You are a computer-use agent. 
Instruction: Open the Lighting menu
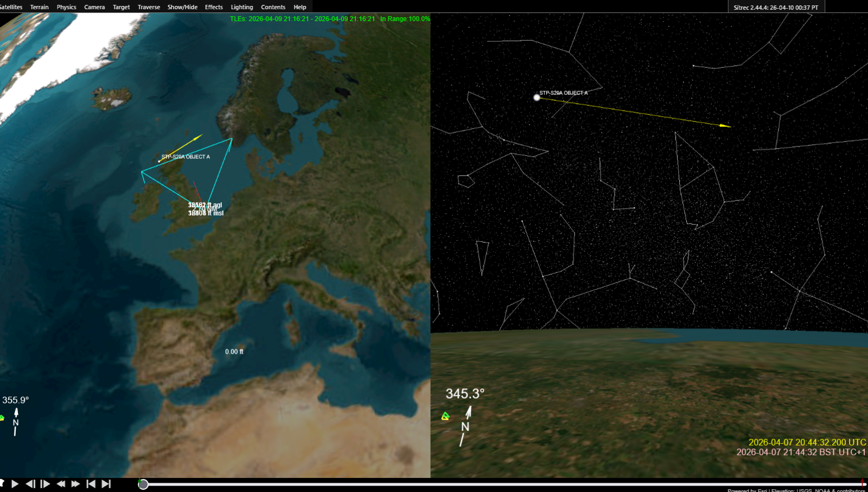pyautogui.click(x=241, y=7)
